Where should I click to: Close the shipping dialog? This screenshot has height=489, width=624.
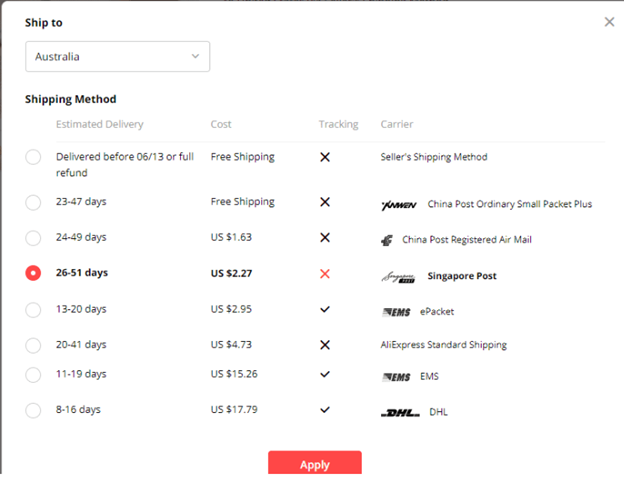(x=609, y=22)
